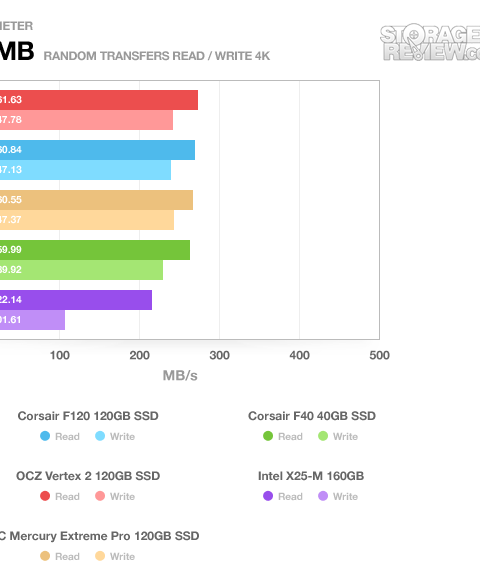480x580 pixels.
Task: Click the 400 axis tick label
Action: [300, 355]
